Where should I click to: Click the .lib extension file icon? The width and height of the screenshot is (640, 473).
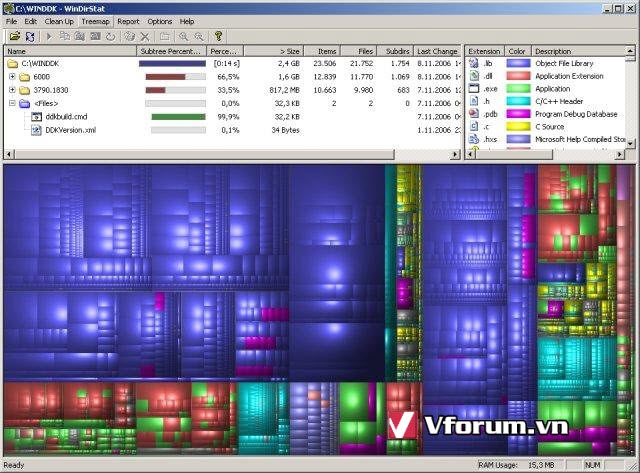pos(473,63)
